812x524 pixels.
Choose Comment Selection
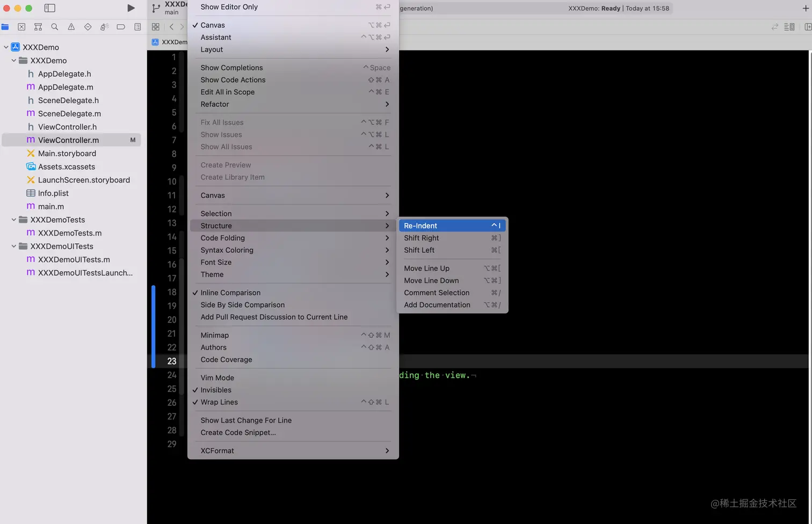click(452, 293)
